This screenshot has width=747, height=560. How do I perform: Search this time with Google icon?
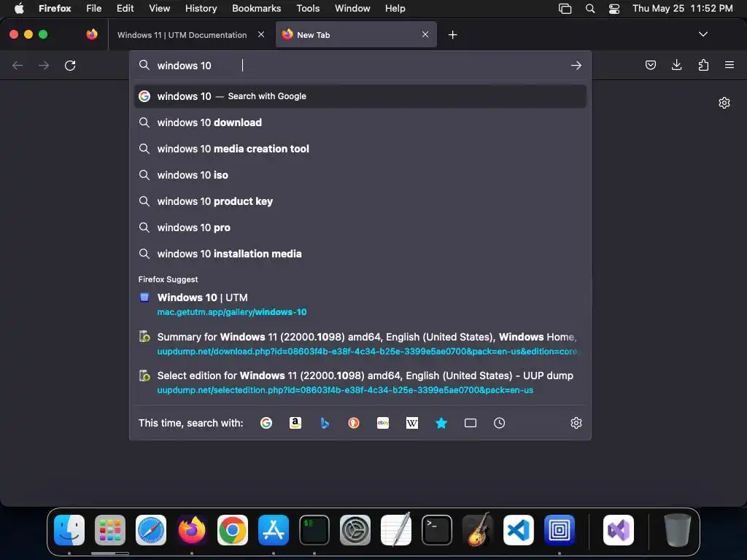(266, 423)
